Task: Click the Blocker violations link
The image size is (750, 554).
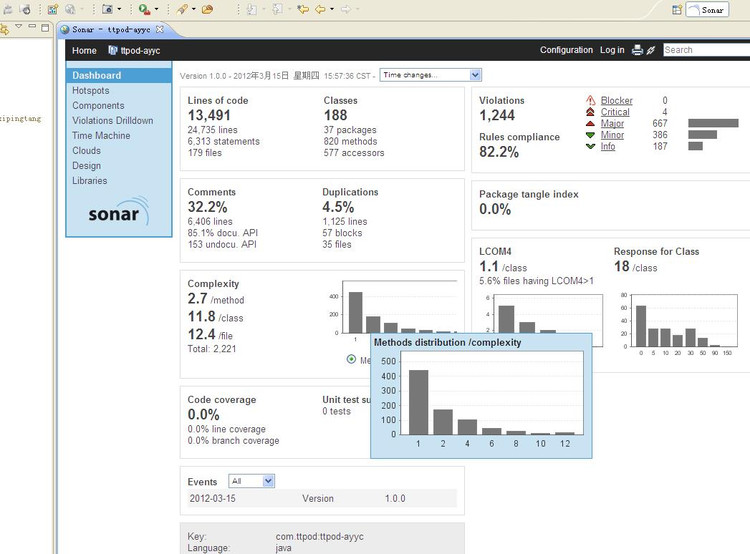Action: coord(617,100)
